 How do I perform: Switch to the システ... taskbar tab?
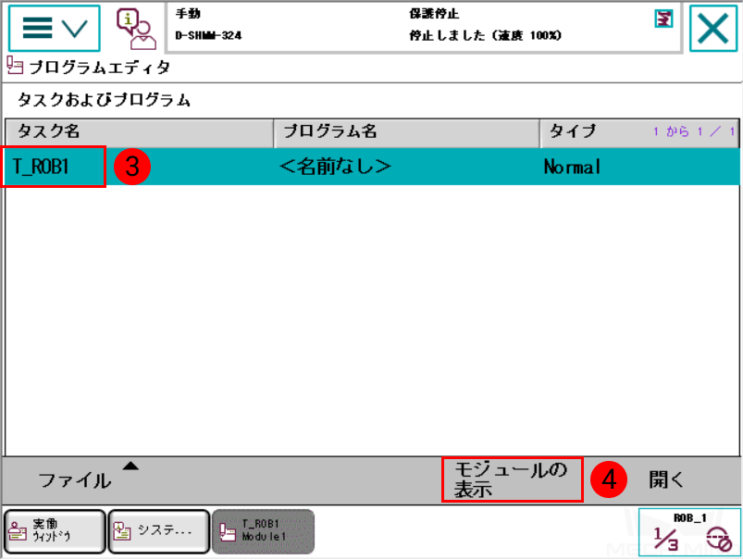(x=159, y=531)
